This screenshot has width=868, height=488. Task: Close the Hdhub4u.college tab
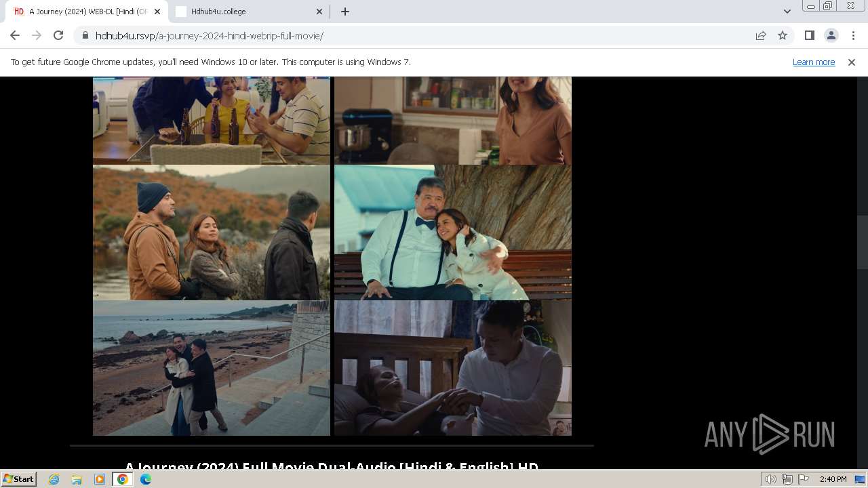coord(319,12)
